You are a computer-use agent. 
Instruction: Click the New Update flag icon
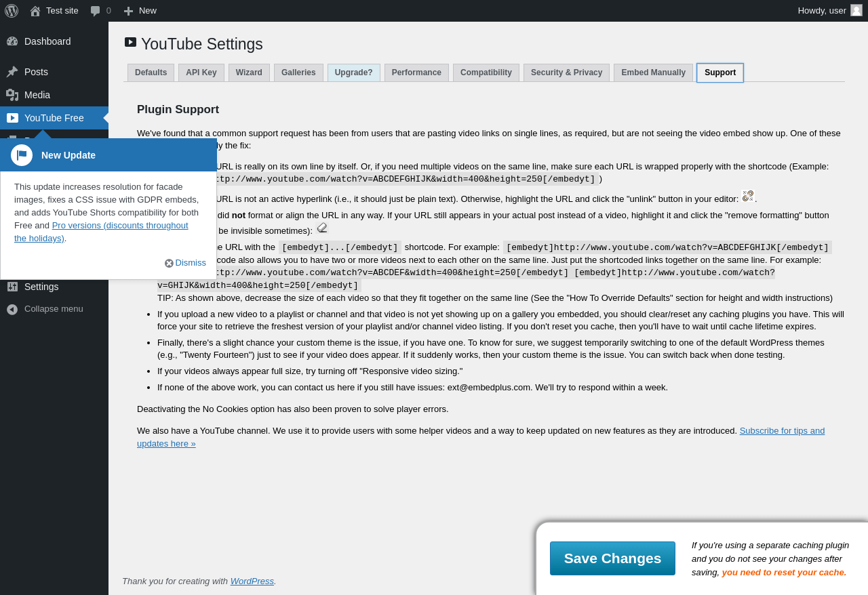tap(22, 155)
